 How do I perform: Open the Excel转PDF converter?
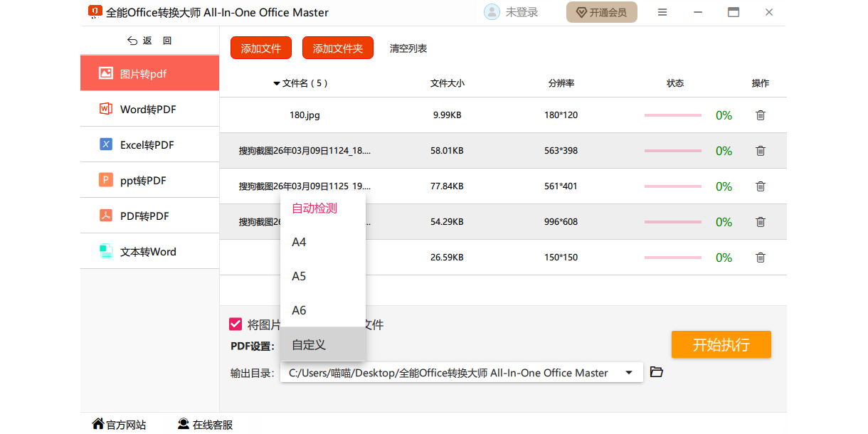coord(147,145)
